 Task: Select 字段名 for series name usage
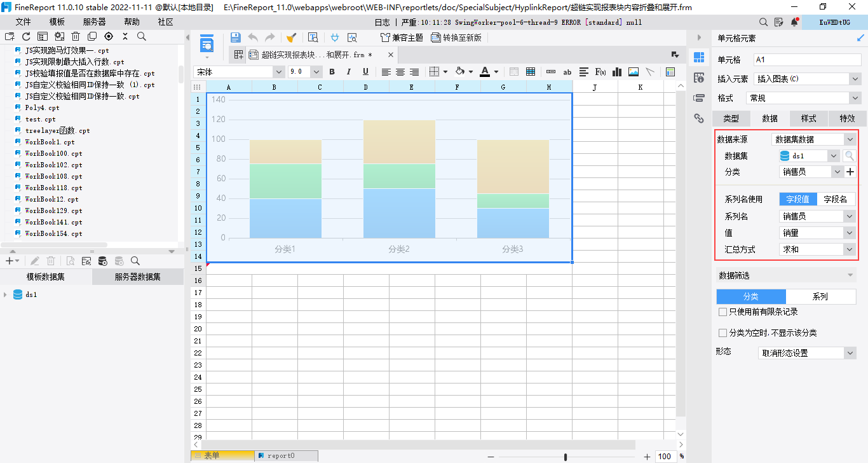tap(836, 199)
